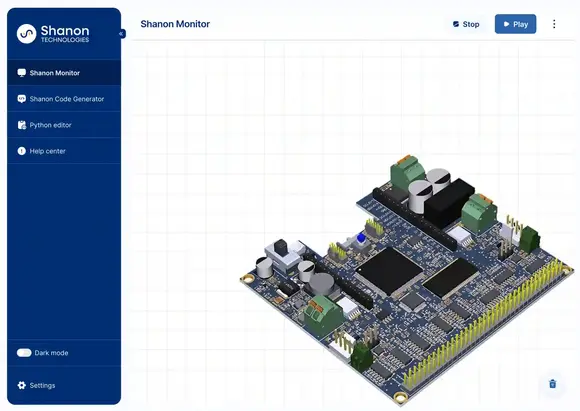The image size is (580, 411).
Task: Open the three-dot more options menu
Action: tap(554, 24)
